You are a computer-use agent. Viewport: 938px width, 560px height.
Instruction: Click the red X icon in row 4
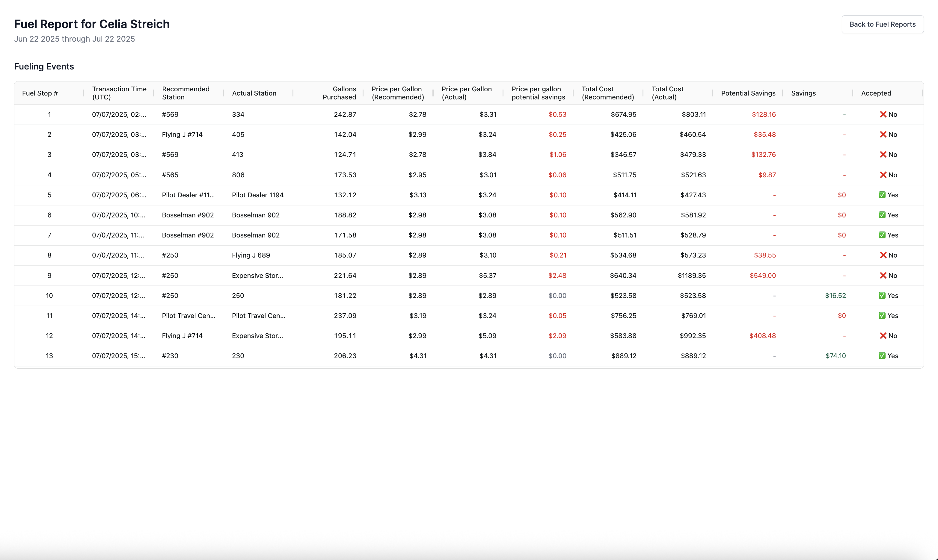(x=883, y=175)
